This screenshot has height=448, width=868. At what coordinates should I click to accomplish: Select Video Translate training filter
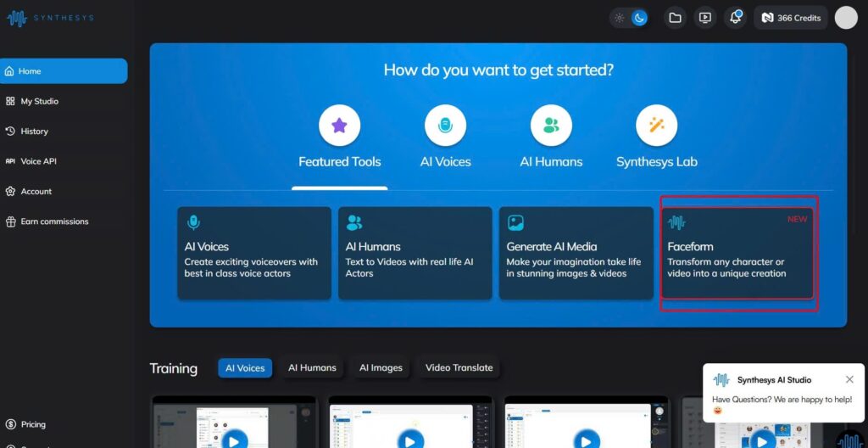point(459,367)
